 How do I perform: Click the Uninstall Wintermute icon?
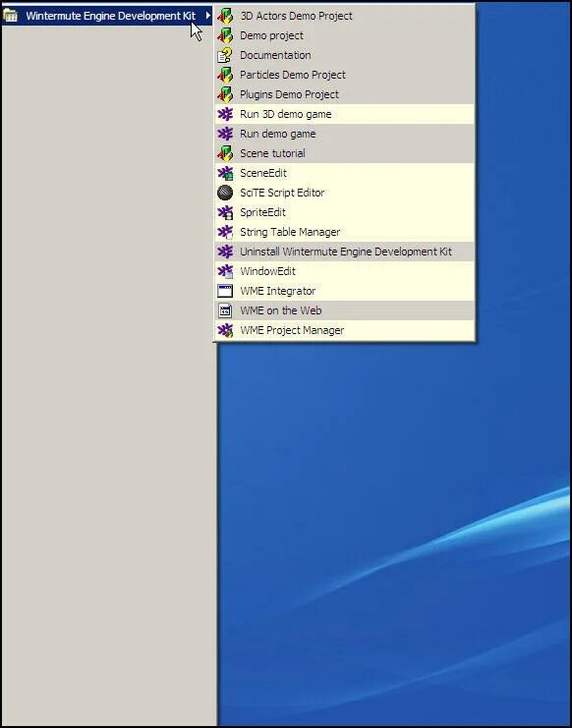pos(225,252)
